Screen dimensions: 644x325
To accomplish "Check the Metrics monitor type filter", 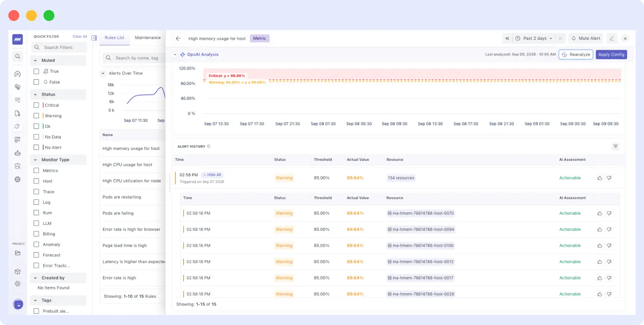I will click(36, 170).
